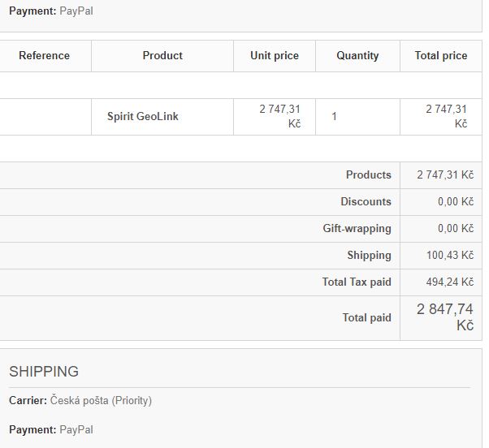Click the Unit price column header
This screenshot has height=448, width=489.
(x=275, y=56)
